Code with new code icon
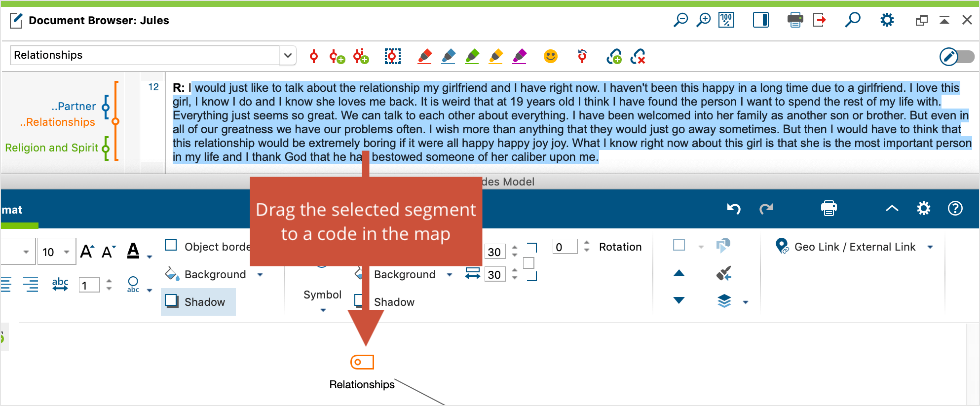Image resolution: width=980 pixels, height=406 pixels. point(338,57)
